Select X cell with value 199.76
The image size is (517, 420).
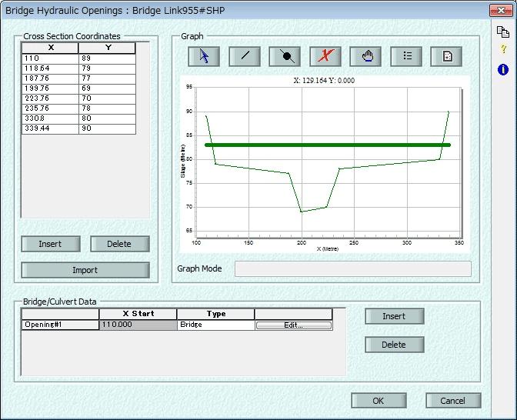[x=50, y=88]
